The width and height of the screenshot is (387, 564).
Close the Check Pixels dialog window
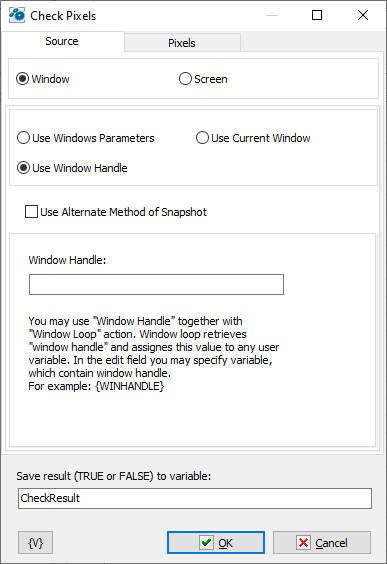pos(363,15)
